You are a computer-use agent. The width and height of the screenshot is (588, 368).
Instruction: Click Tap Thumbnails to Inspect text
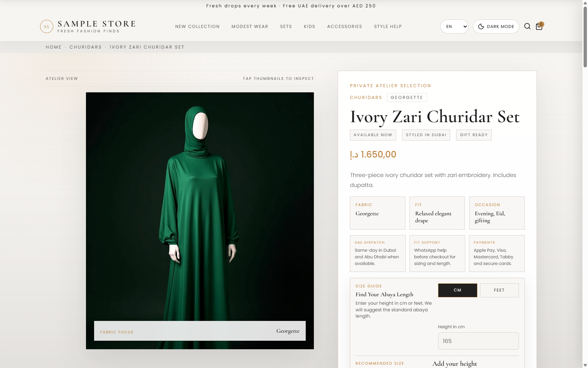(278, 79)
